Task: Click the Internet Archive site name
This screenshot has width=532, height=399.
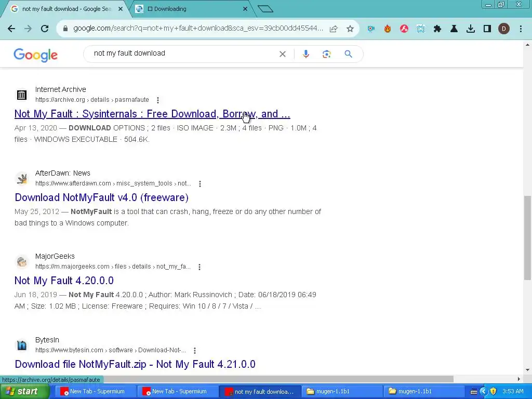Action: [61, 89]
